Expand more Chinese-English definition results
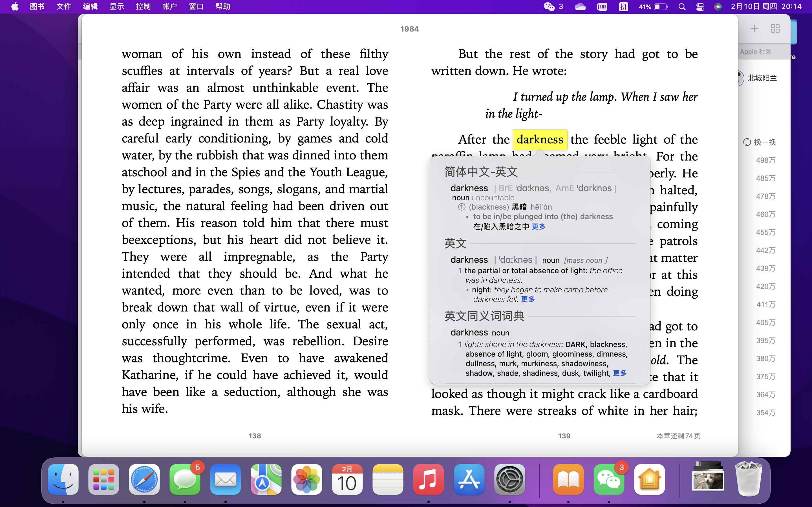 [539, 227]
